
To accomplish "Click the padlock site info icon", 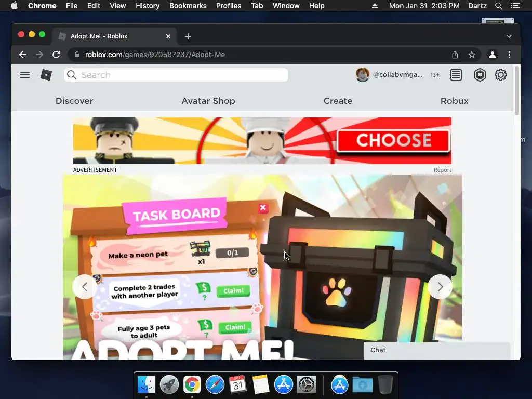I will [77, 55].
